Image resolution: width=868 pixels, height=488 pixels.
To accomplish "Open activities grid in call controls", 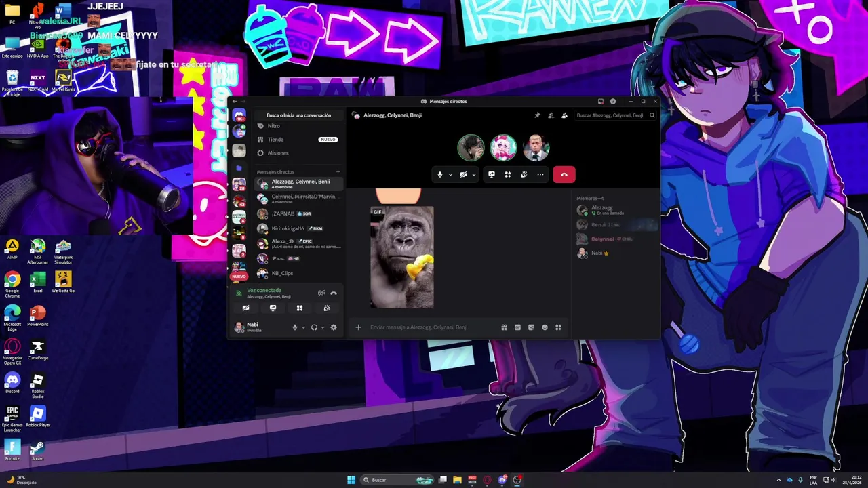I will [x=508, y=174].
